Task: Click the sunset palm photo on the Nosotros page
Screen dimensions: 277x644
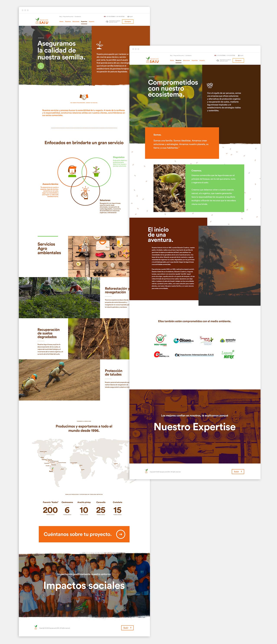Action: click(229, 265)
